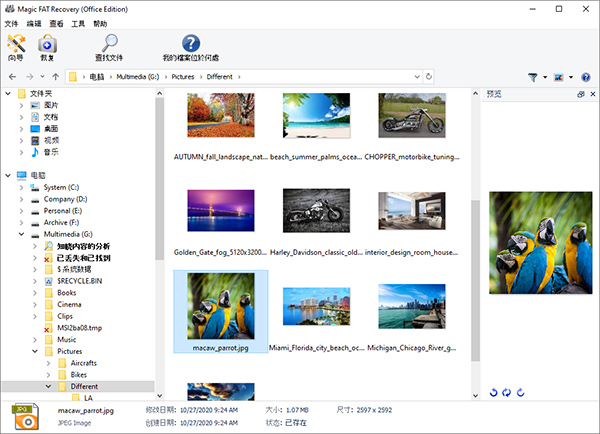Click the middle rotate icon below preview
Image resolution: width=600 pixels, height=434 pixels.
[507, 392]
